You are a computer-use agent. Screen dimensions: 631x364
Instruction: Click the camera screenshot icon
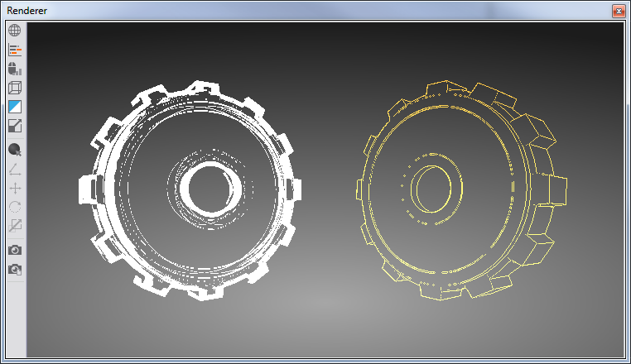[x=15, y=250]
